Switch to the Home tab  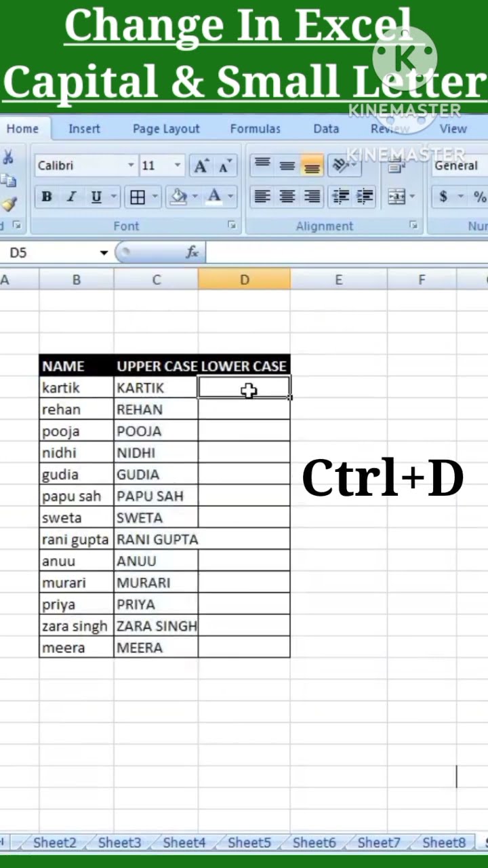(22, 129)
